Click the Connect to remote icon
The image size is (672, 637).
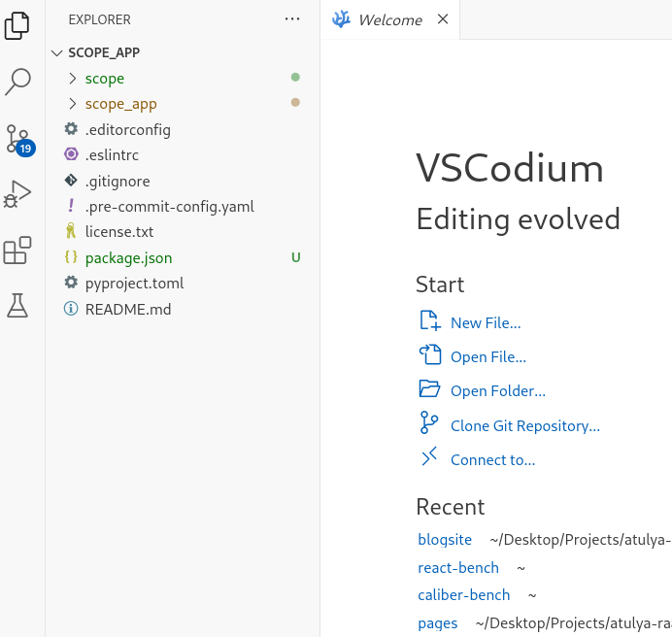coord(429,456)
